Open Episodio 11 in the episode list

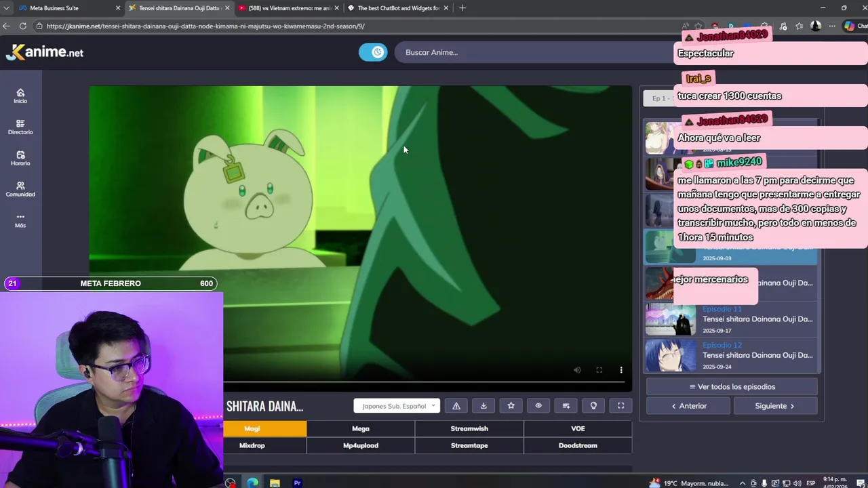(x=731, y=319)
